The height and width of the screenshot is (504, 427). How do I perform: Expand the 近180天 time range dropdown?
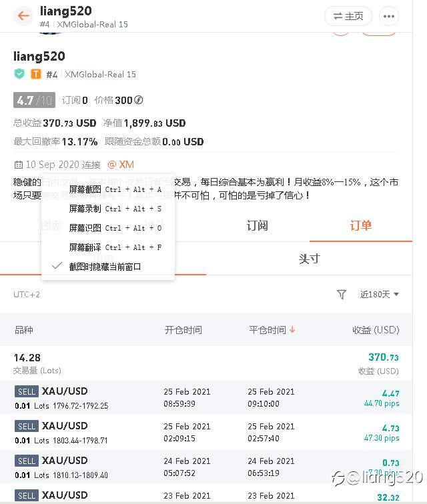pos(380,294)
